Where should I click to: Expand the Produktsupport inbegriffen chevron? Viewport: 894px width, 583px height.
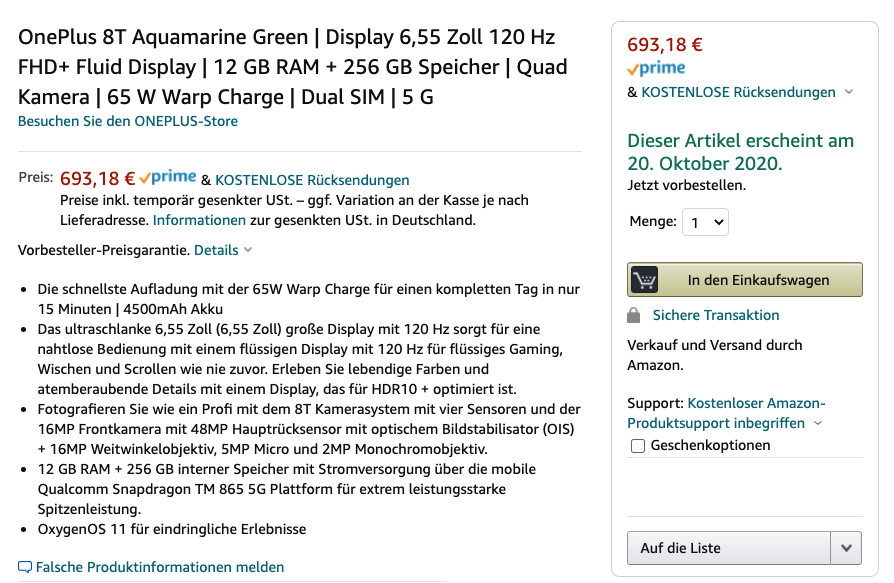818,423
